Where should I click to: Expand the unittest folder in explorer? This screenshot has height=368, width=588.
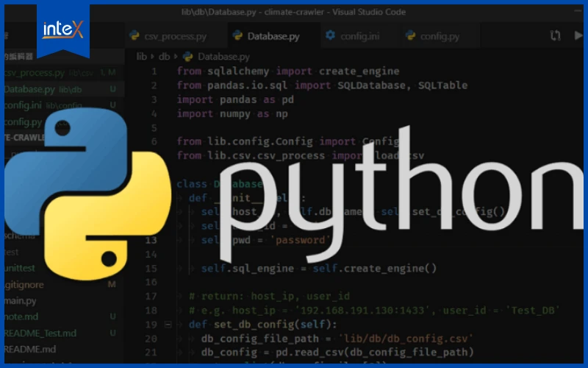point(20,268)
